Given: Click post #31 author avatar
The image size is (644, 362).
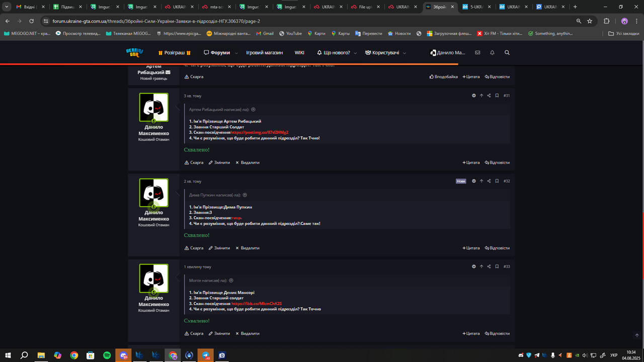Looking at the screenshot, I should click(153, 107).
